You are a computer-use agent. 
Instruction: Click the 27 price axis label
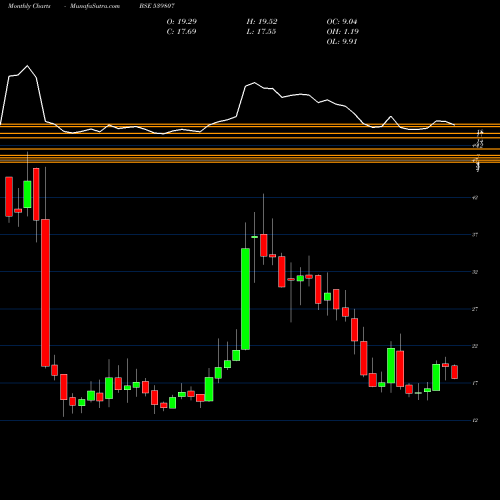(475, 309)
